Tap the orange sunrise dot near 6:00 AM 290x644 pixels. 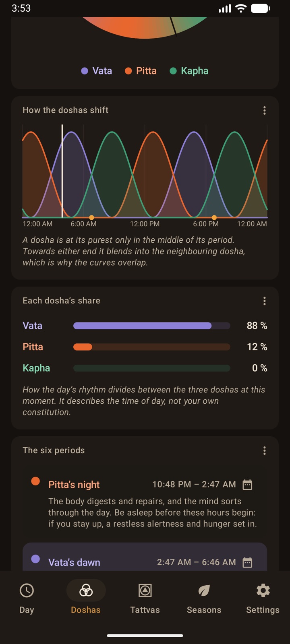click(92, 218)
